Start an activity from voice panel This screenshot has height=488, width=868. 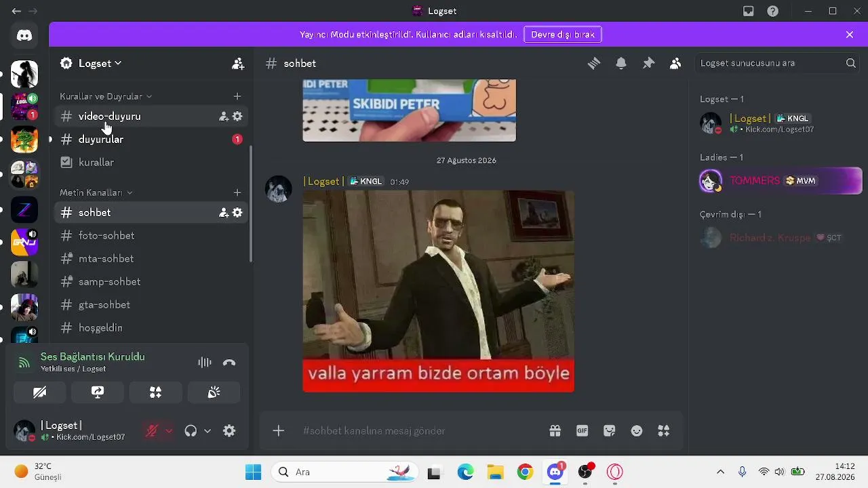[156, 392]
